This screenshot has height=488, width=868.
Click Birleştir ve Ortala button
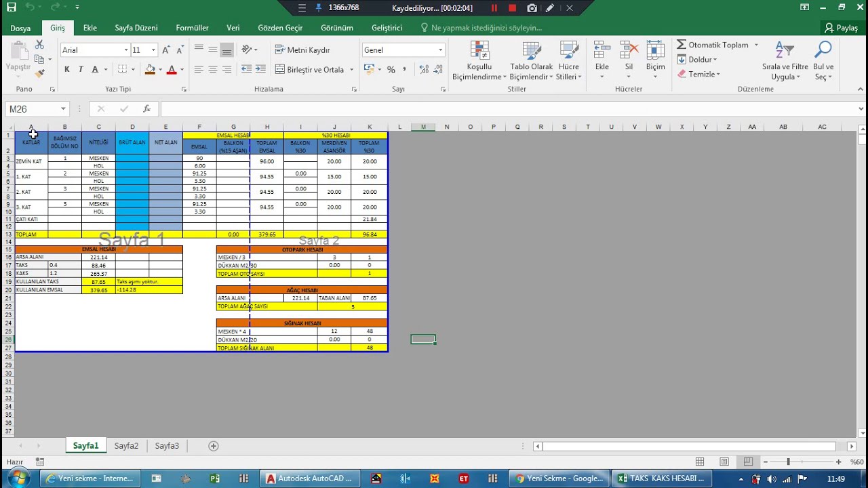311,69
